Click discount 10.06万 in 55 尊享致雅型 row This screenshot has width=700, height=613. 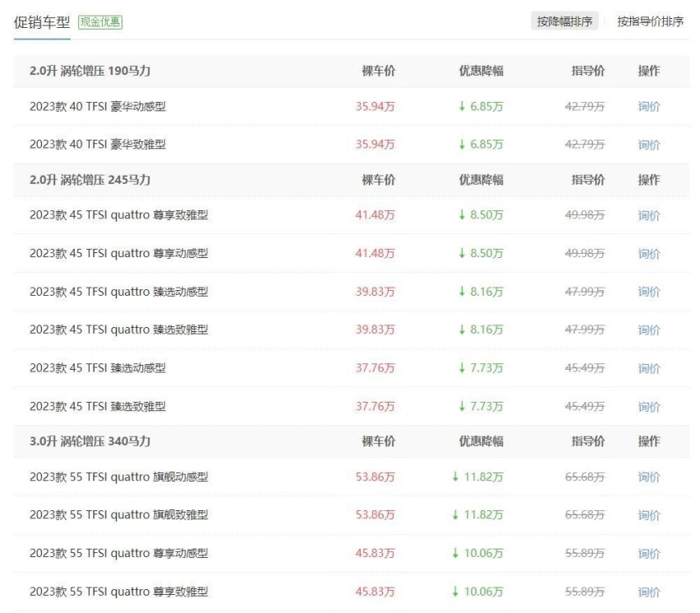coord(477,592)
